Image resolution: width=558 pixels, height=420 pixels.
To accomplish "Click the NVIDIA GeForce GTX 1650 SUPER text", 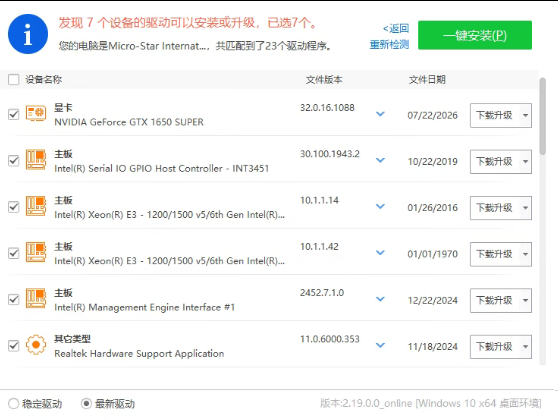I will (x=129, y=122).
